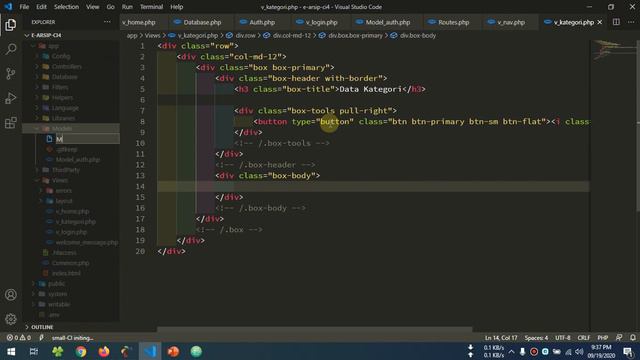
Task: Expand the public folder
Action: [71, 283]
